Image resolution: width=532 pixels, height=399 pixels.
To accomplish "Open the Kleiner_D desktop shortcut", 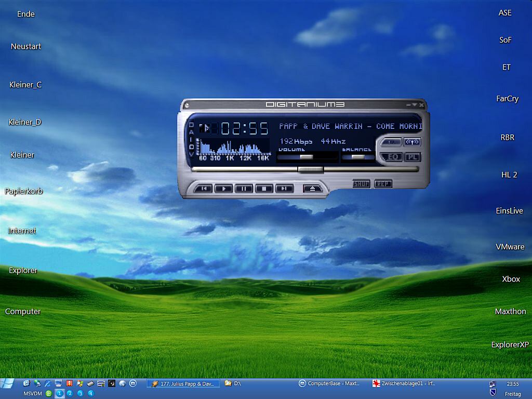I will point(25,122).
